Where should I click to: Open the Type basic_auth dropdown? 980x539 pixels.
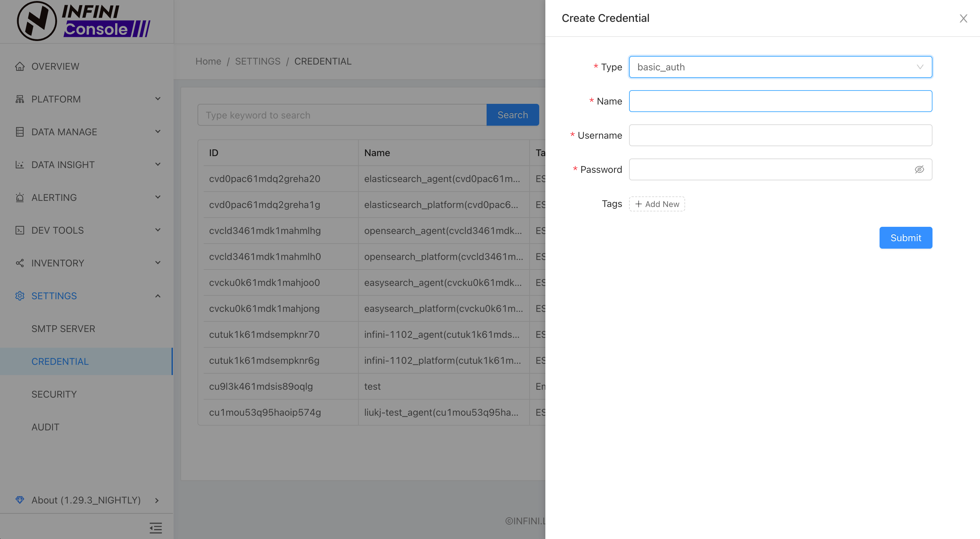pos(780,67)
